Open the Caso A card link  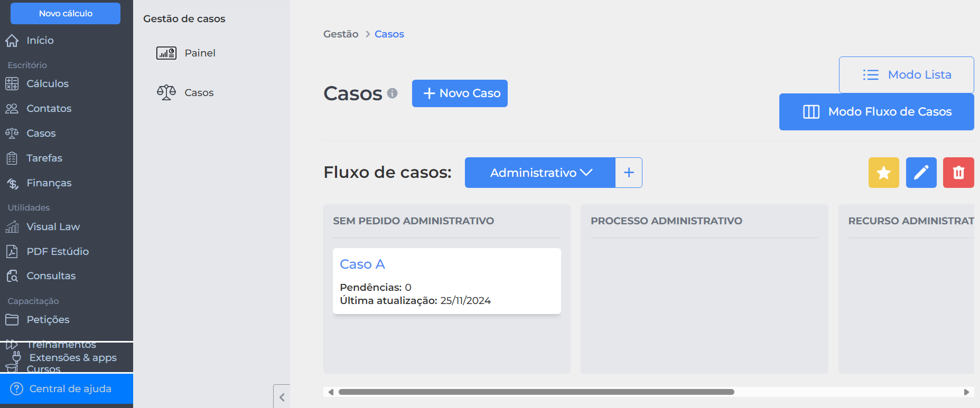point(362,264)
